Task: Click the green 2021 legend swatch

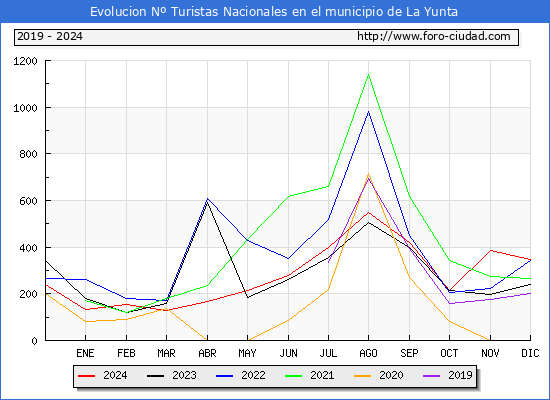Action: coord(294,376)
